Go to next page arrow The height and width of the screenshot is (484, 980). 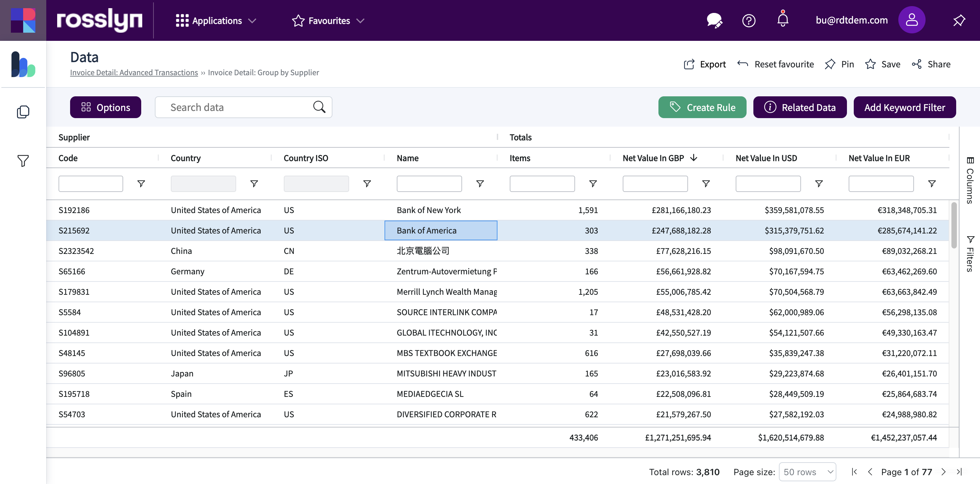pos(944,472)
